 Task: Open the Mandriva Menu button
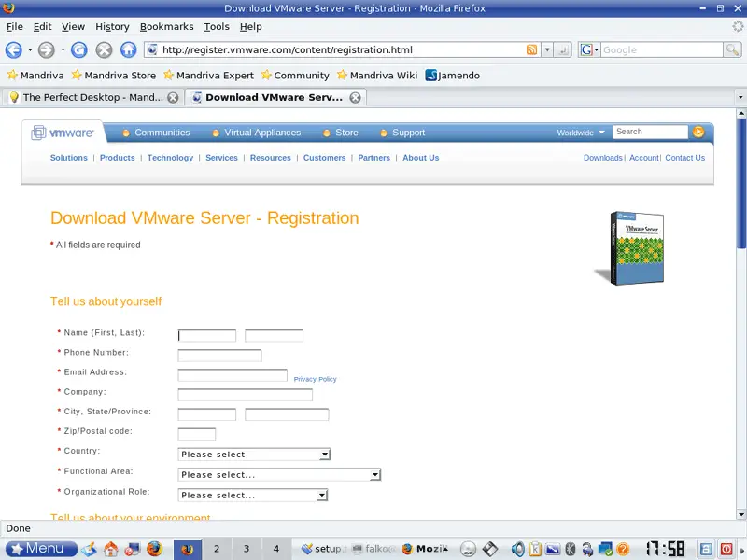point(41,549)
